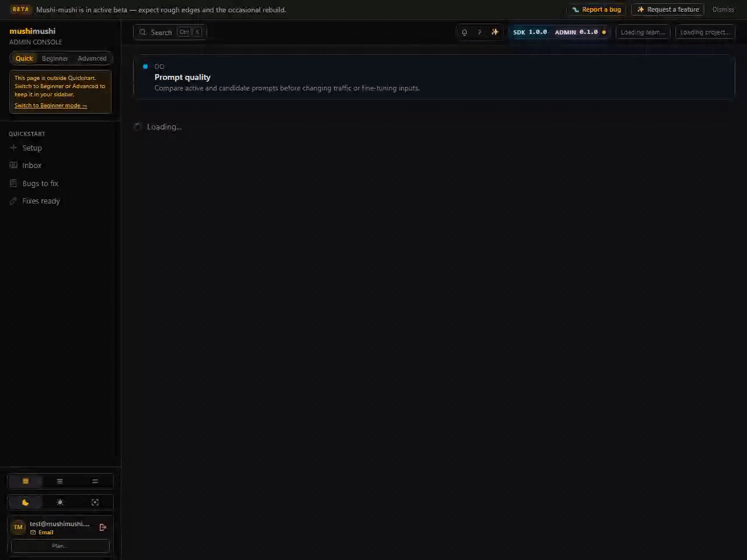Click the Email label under account
This screenshot has width=747, height=560.
[x=42, y=533]
